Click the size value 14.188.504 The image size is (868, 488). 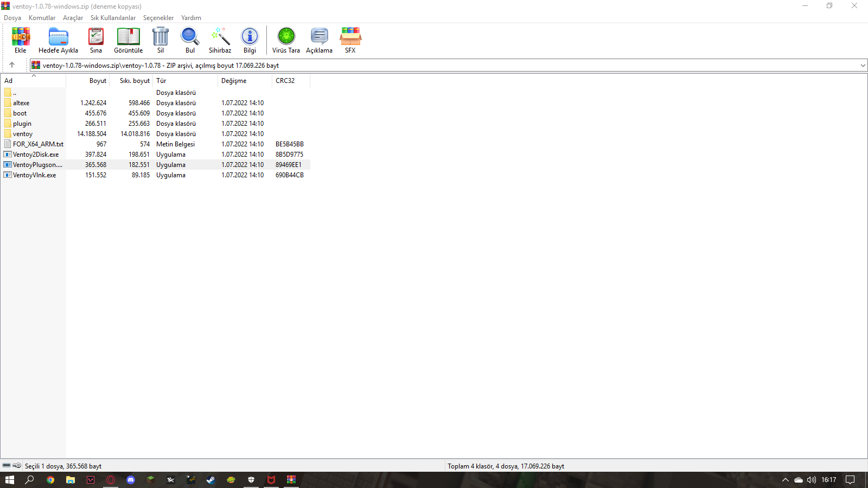(x=92, y=134)
